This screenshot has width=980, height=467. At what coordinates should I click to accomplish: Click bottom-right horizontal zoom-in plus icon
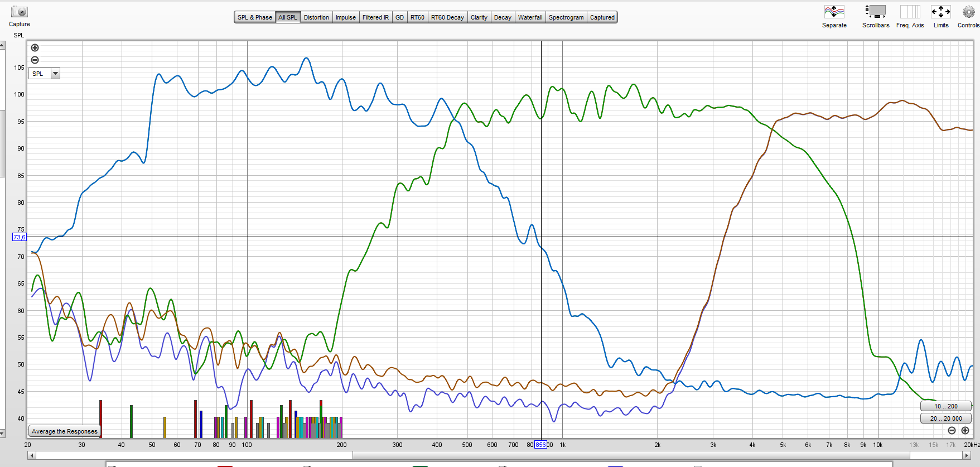[965, 430]
